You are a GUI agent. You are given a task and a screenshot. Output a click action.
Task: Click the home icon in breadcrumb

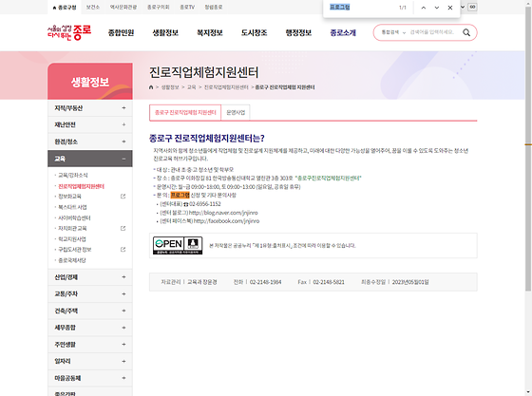[151, 87]
